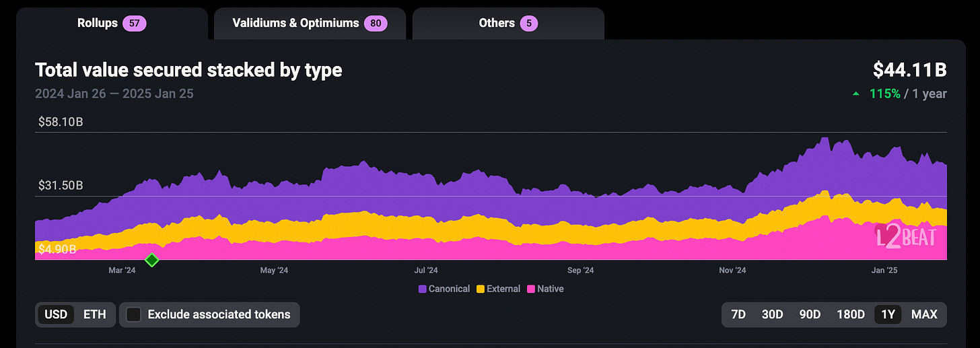Open the Validiums & Optimiums tab
This screenshot has width=980, height=348.
tap(310, 24)
